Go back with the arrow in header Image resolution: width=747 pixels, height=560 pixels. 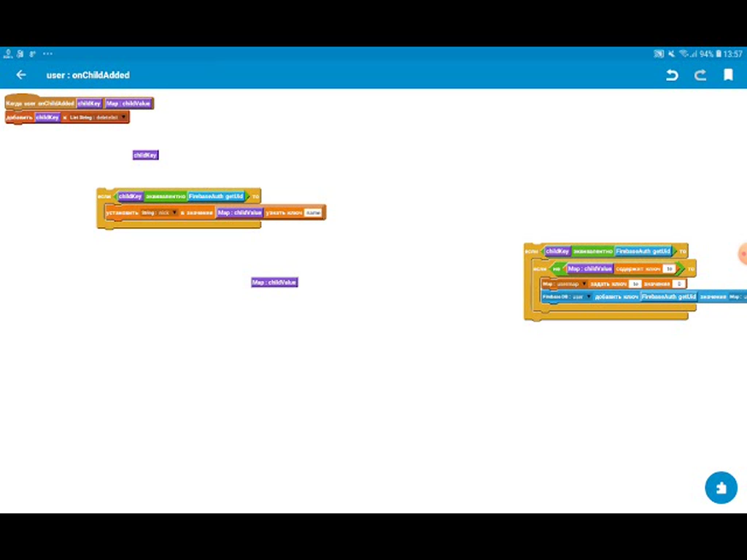pyautogui.click(x=21, y=75)
